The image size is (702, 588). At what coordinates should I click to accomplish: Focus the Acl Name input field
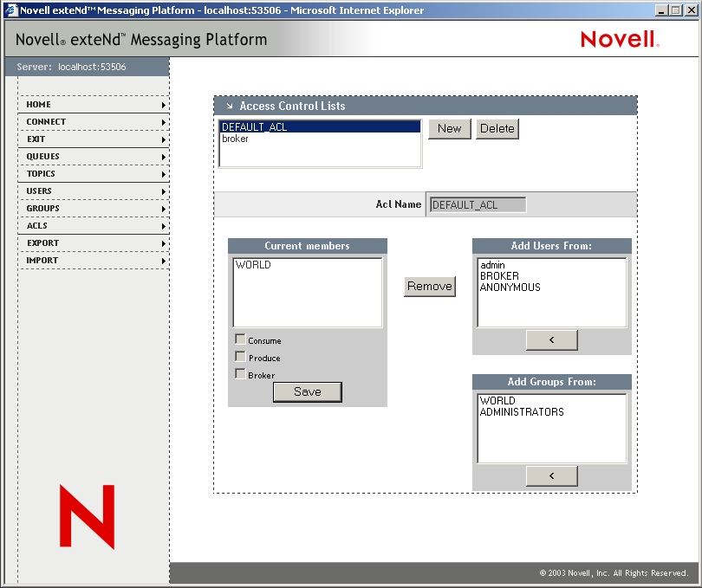coord(478,205)
